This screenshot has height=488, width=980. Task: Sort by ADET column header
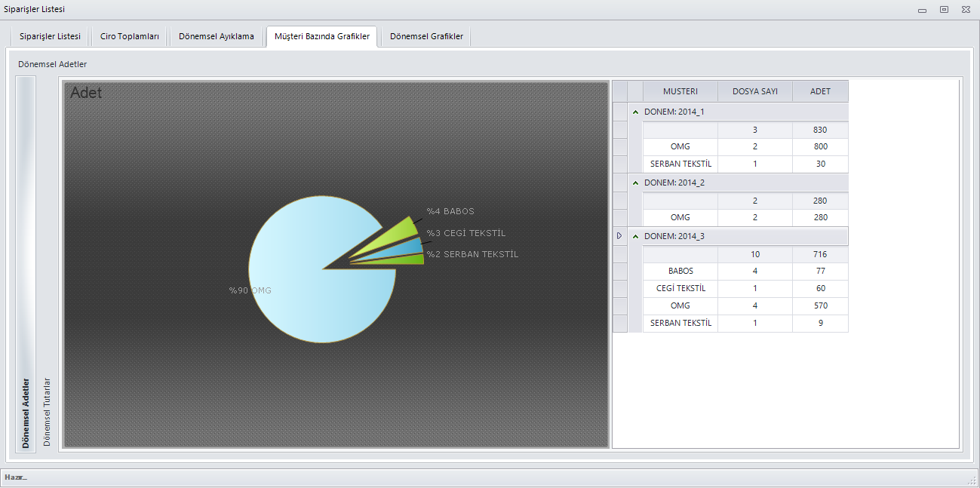820,91
